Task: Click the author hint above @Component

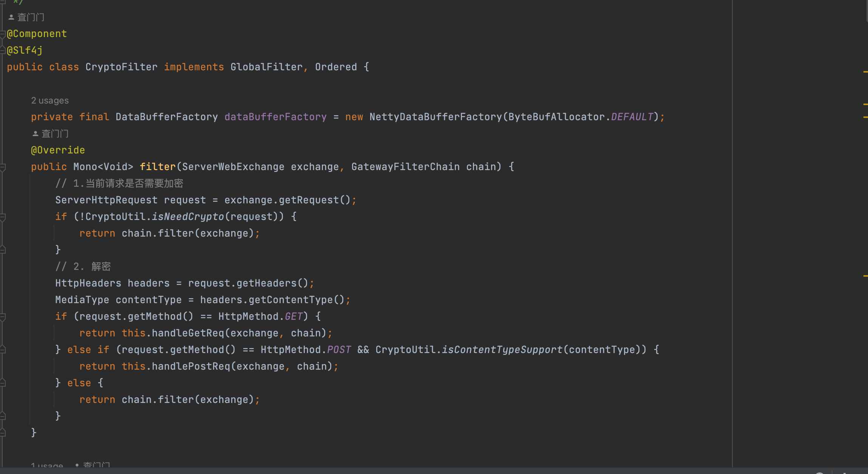Action: 26,17
